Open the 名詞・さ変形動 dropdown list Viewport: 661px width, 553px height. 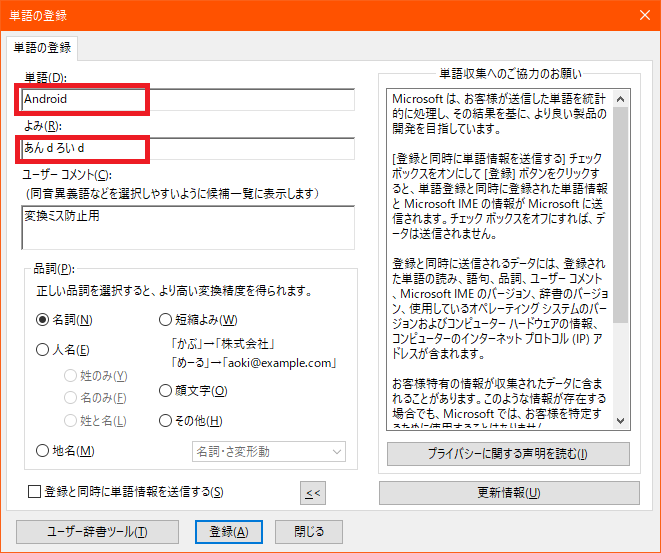269,452
